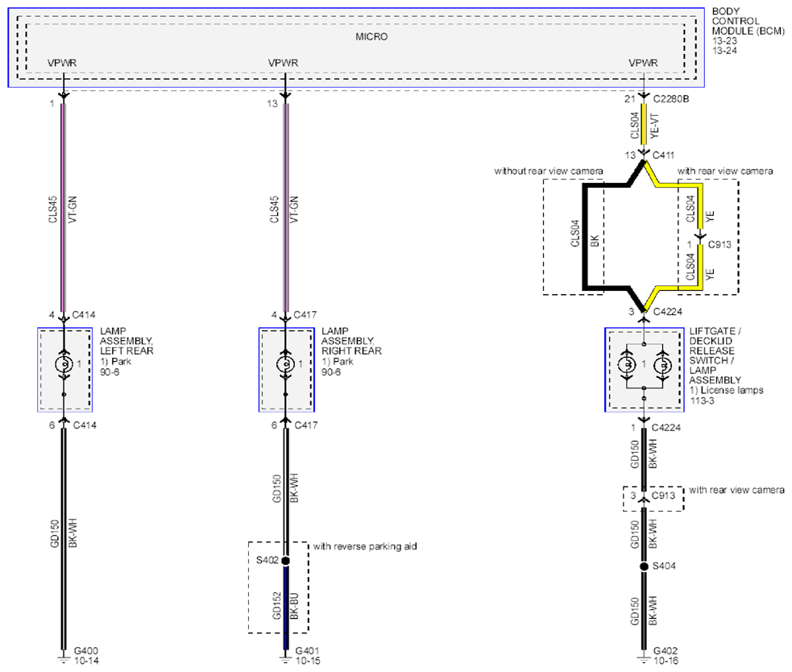The width and height of the screenshot is (792, 672).
Task: Click the MICRO label in the BCM
Action: click(371, 37)
